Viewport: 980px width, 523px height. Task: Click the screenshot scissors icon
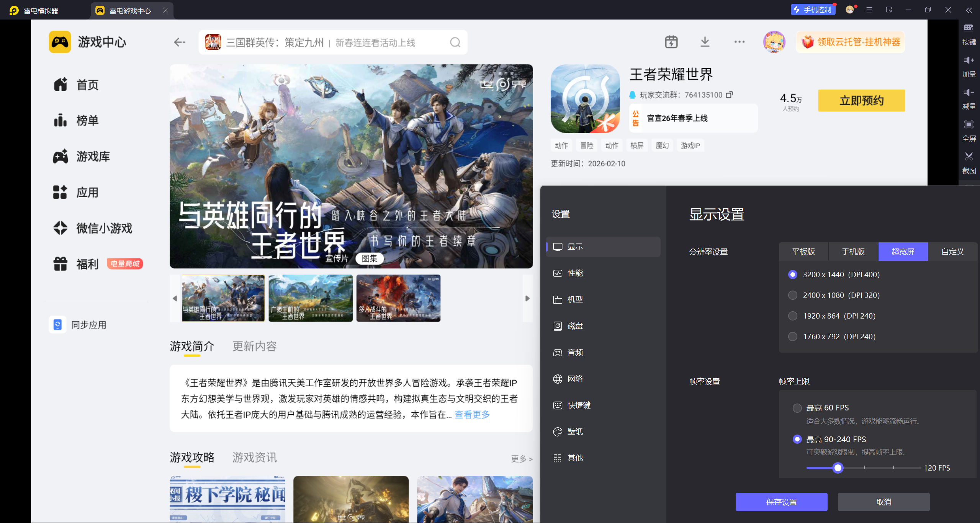click(969, 156)
